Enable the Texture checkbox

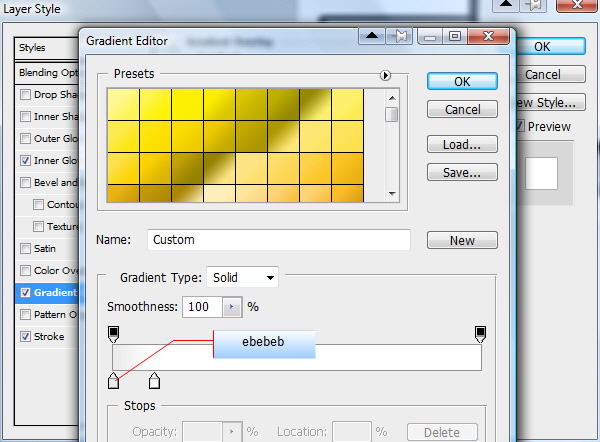(38, 227)
